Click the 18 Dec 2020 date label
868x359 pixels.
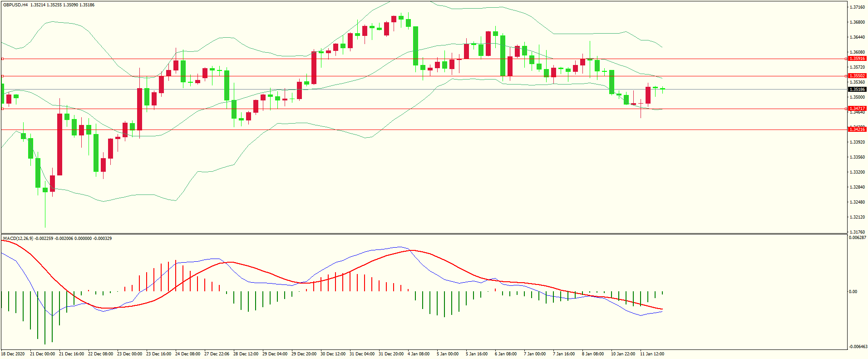13,354
